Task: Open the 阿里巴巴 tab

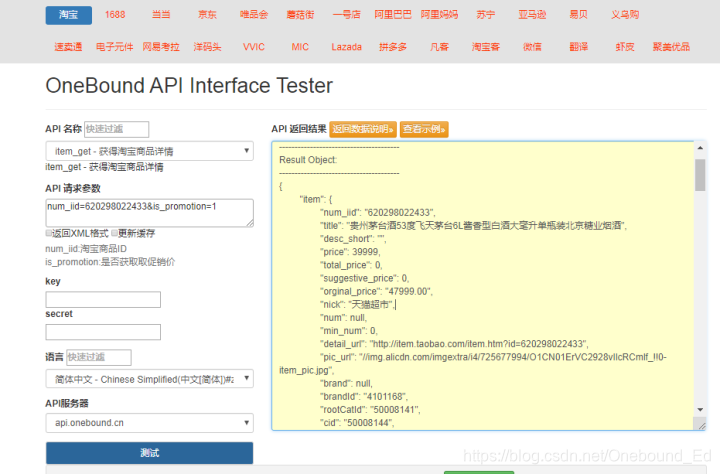Action: [x=393, y=15]
